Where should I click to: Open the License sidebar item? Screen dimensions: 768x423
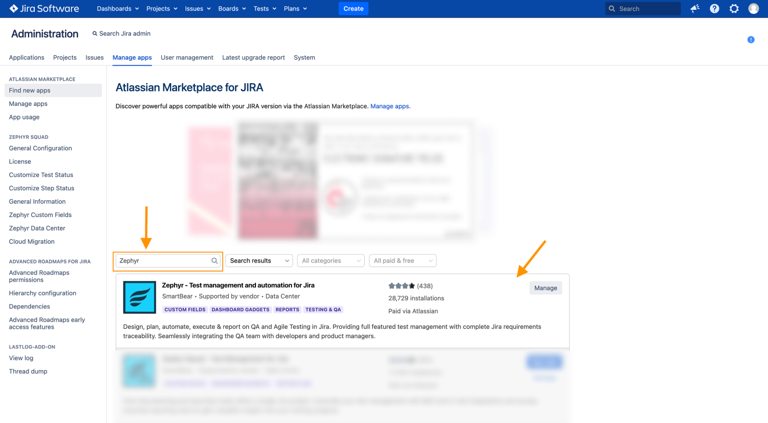20,162
